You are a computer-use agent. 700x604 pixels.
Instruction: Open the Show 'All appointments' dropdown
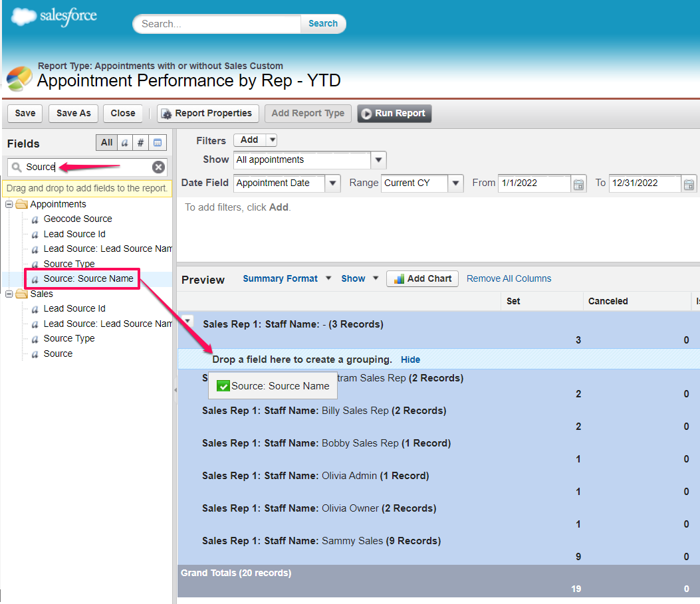378,159
